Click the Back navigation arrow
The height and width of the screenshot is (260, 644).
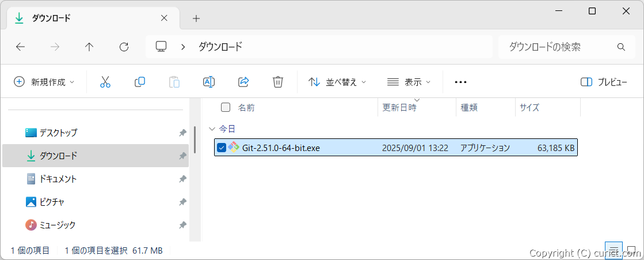click(x=21, y=47)
